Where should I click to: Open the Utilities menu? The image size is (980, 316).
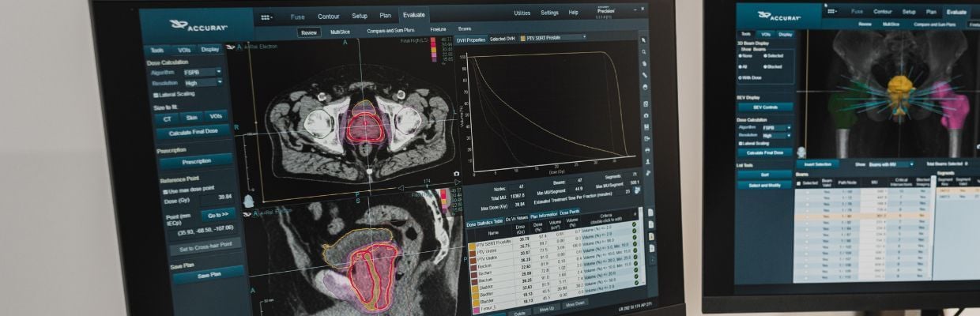pyautogui.click(x=522, y=13)
